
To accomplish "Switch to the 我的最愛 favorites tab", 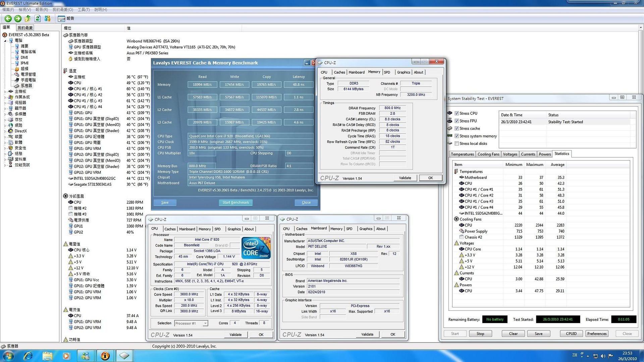I will pyautogui.click(x=25, y=28).
